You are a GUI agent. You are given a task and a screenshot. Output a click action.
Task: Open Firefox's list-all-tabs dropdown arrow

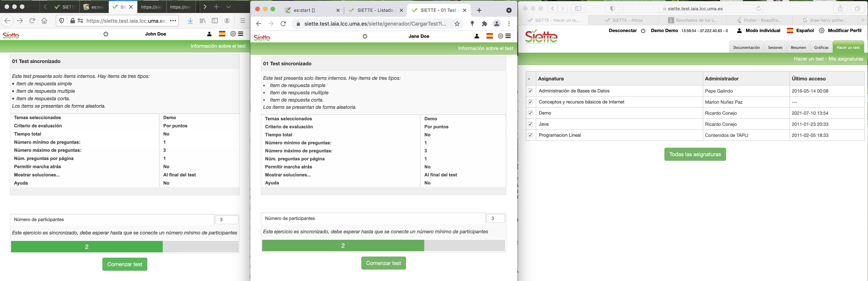pyautogui.click(x=229, y=7)
